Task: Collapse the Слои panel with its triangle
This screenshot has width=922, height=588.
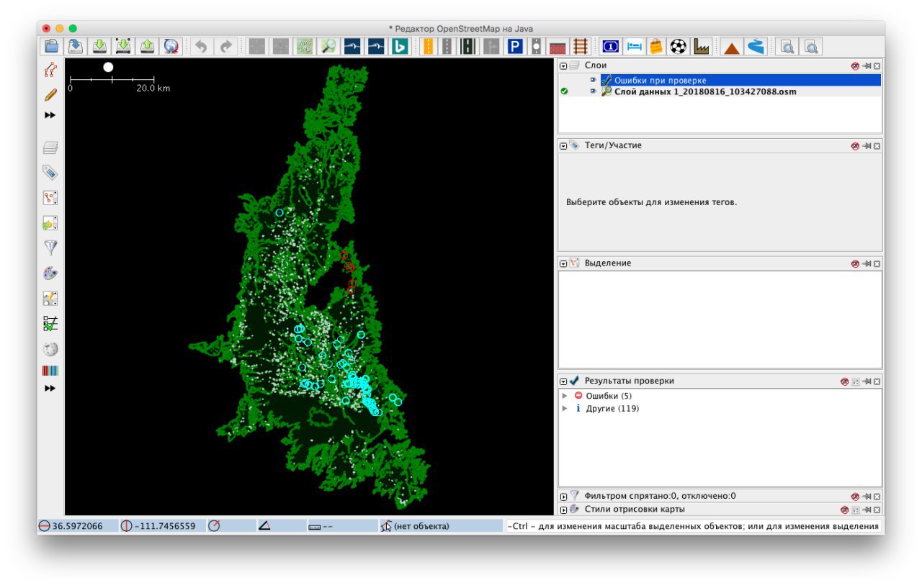Action: (563, 65)
